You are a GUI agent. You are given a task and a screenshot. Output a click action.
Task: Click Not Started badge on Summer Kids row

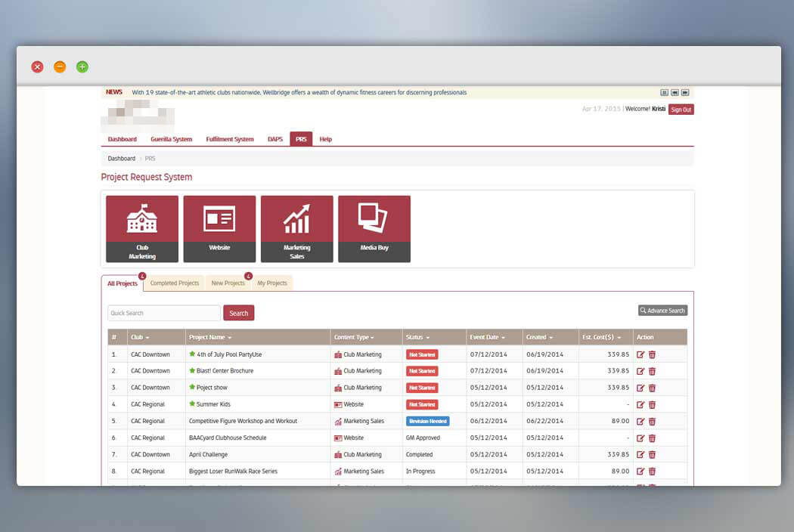pyautogui.click(x=422, y=404)
